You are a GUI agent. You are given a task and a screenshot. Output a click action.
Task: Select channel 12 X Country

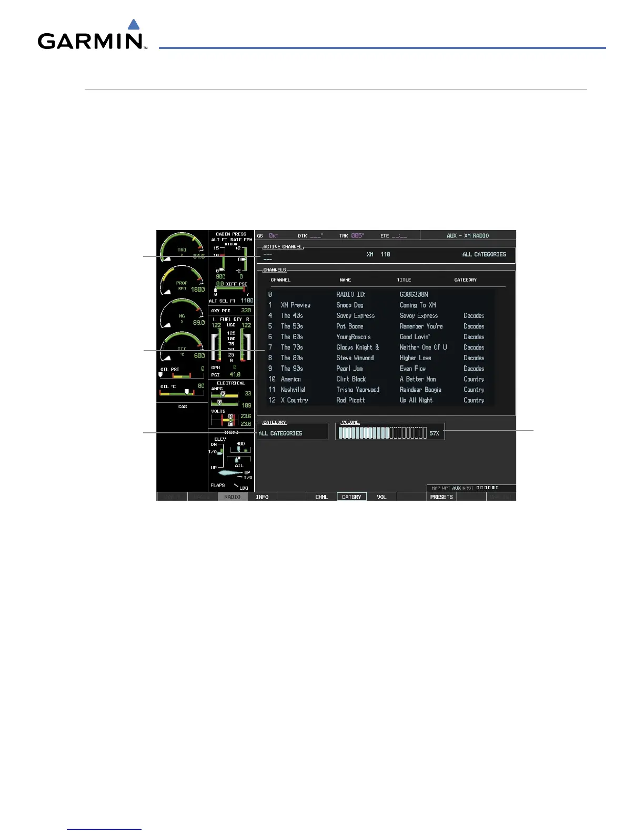point(381,400)
